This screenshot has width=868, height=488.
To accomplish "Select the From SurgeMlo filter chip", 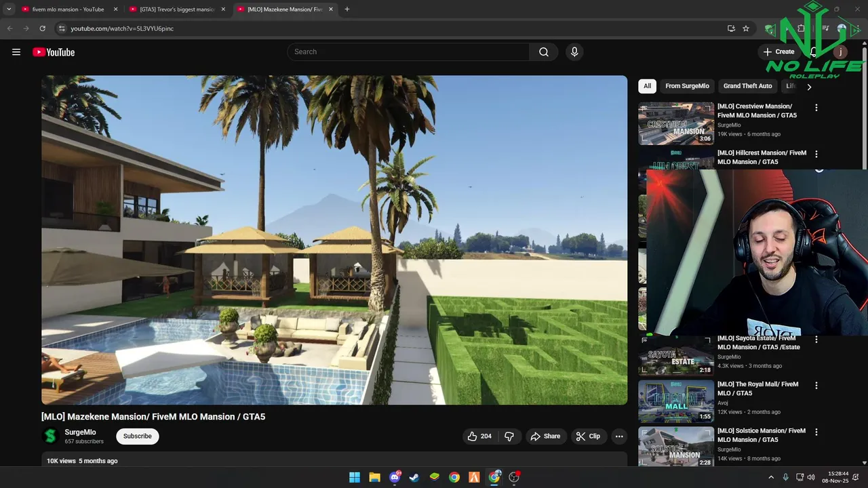I will click(x=687, y=86).
